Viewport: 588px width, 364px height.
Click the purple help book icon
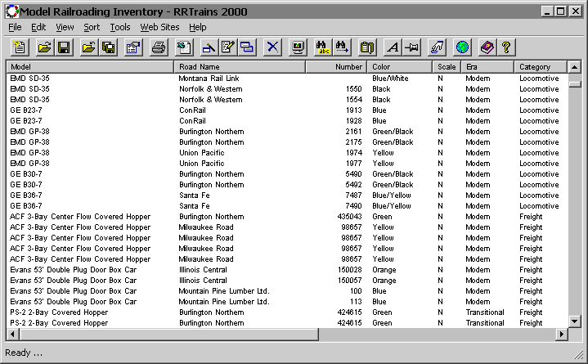[487, 47]
